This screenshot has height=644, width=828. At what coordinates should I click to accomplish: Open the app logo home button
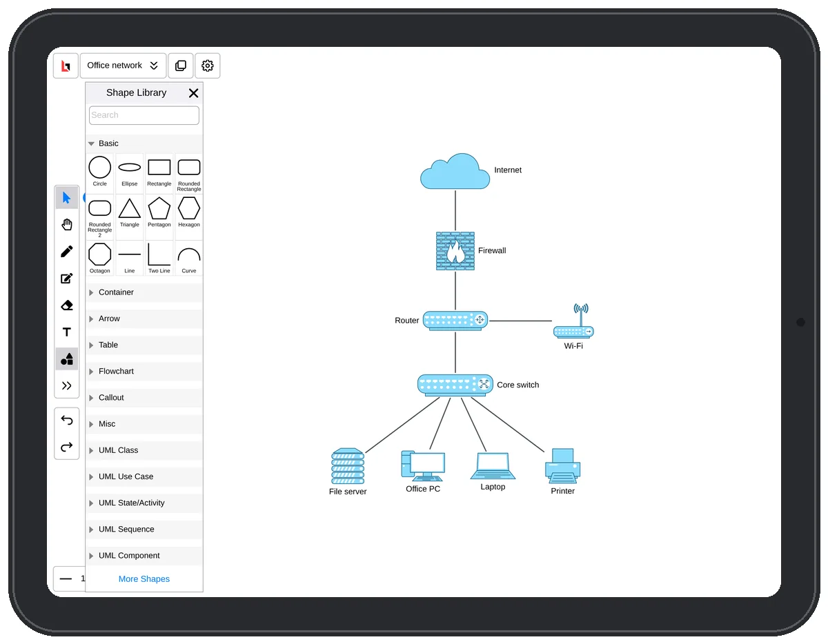point(66,66)
